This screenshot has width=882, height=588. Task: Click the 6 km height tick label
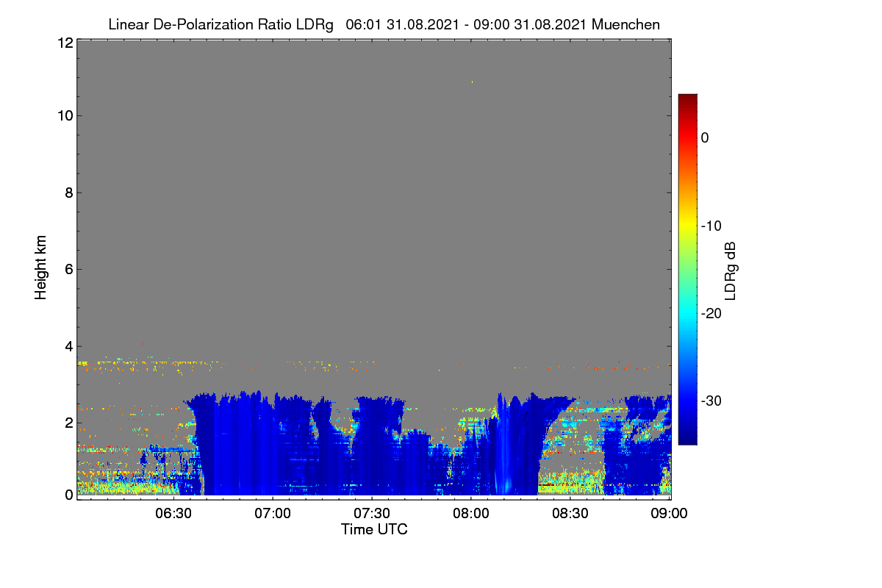tap(68, 269)
